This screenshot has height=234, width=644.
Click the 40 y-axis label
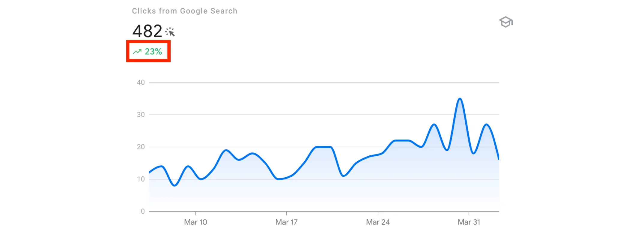pyautogui.click(x=141, y=82)
